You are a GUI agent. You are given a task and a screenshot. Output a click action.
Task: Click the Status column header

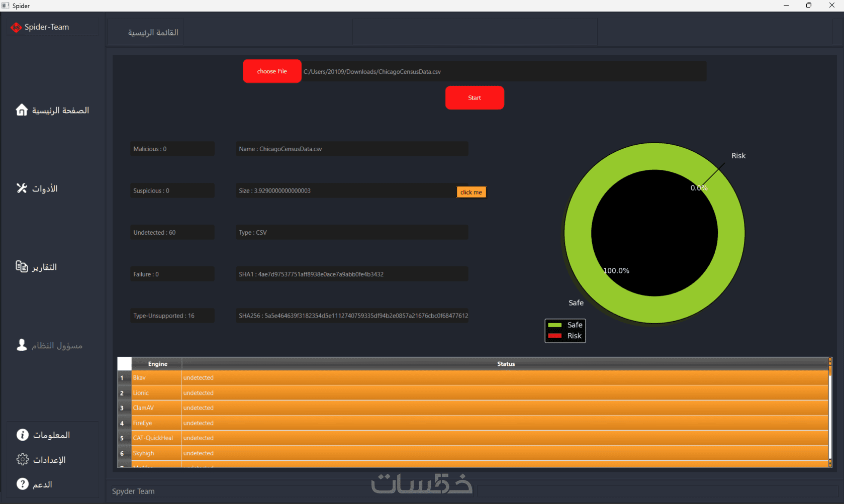(505, 364)
